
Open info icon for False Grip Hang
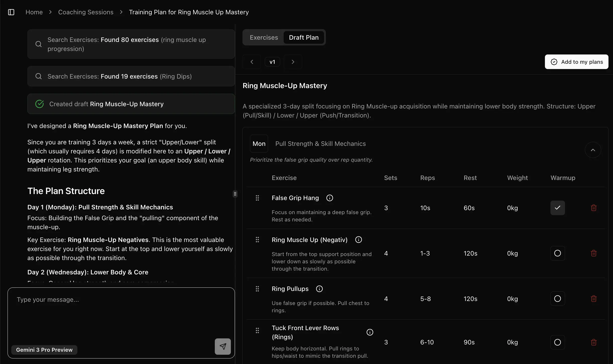pos(330,198)
